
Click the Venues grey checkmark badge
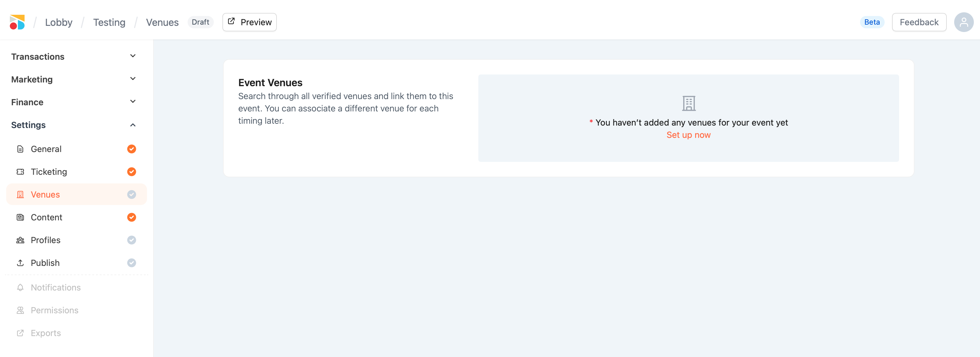point(132,195)
